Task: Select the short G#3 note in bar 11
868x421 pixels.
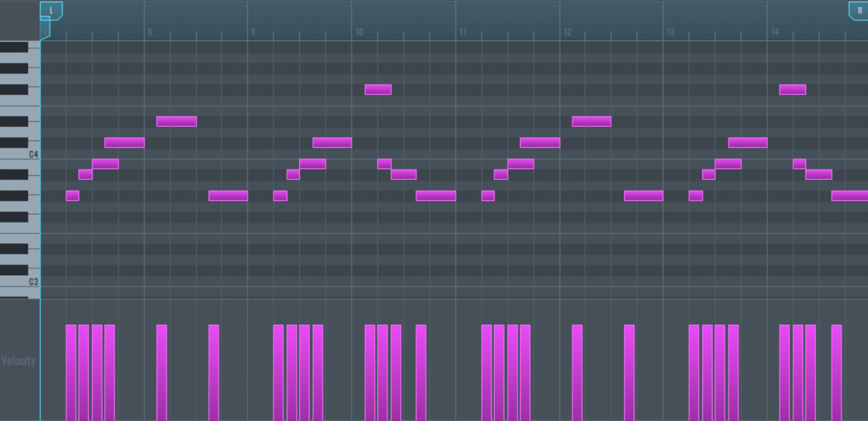Action: [488, 196]
